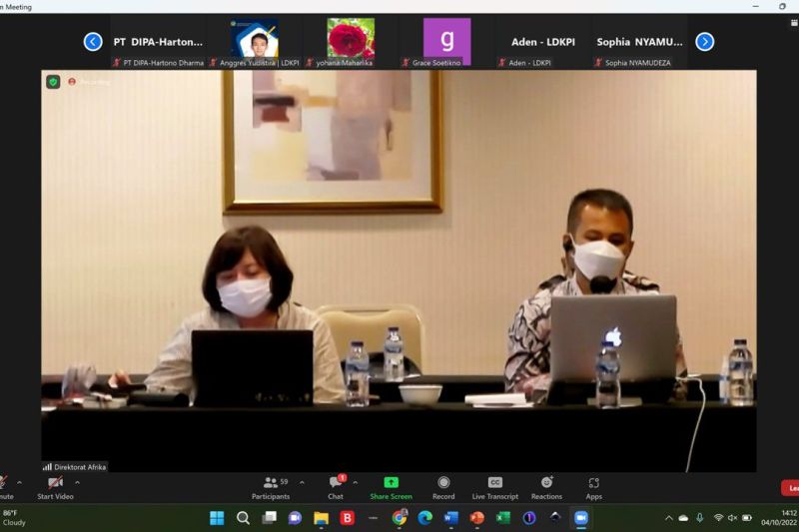Open File Explorer from taskbar
Screen dimensions: 799x532
click(x=321, y=518)
